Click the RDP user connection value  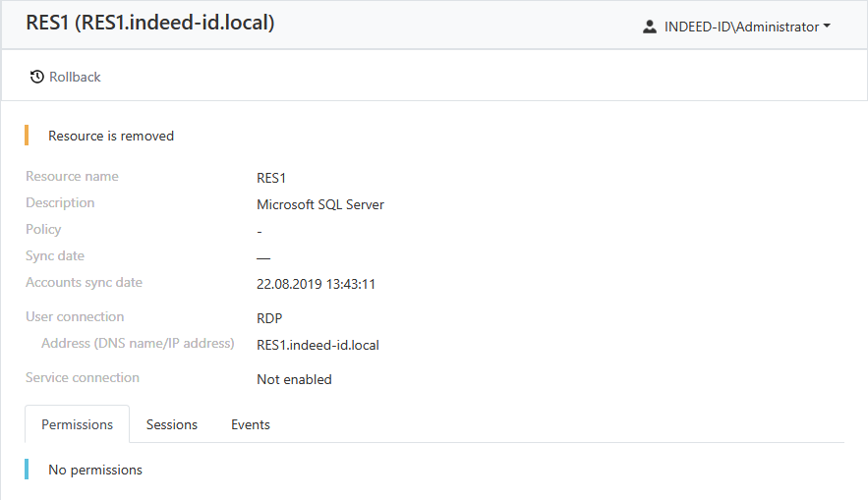[x=269, y=318]
